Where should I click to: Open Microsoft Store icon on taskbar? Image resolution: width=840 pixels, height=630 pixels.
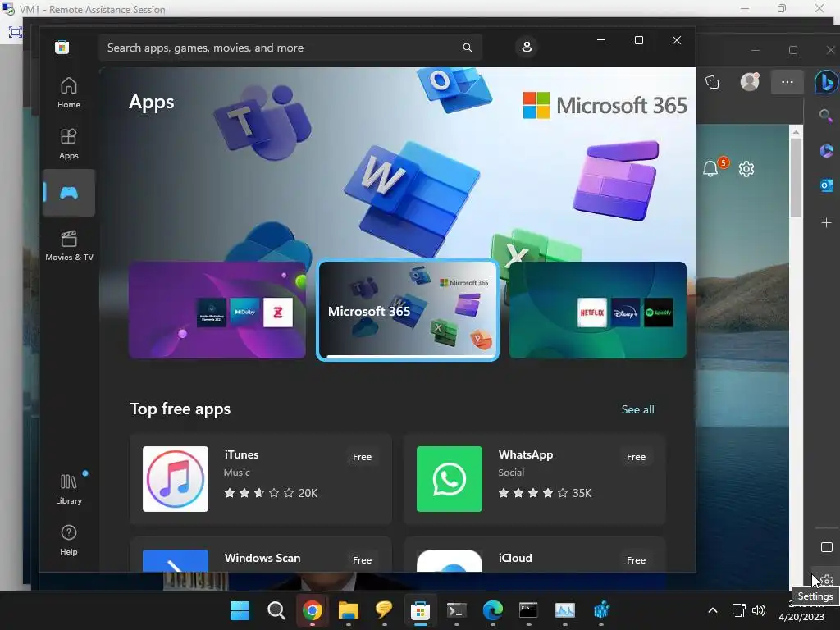click(x=421, y=610)
